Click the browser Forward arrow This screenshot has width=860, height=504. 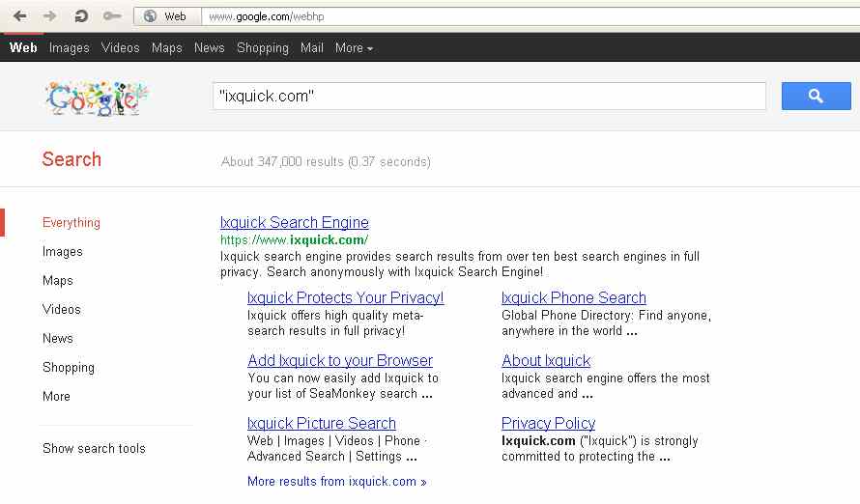coord(50,15)
